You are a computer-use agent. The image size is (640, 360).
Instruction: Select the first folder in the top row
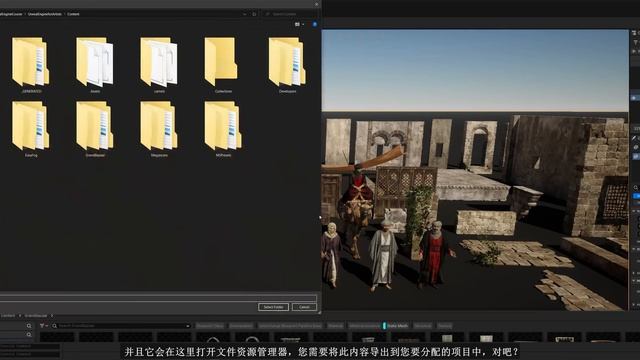pos(31,65)
